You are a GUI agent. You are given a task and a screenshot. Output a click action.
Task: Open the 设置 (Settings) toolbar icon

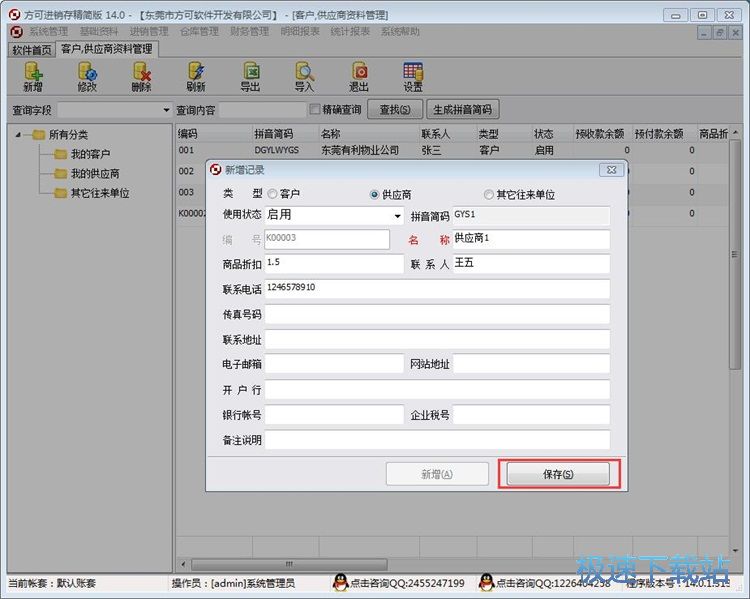pyautogui.click(x=413, y=77)
